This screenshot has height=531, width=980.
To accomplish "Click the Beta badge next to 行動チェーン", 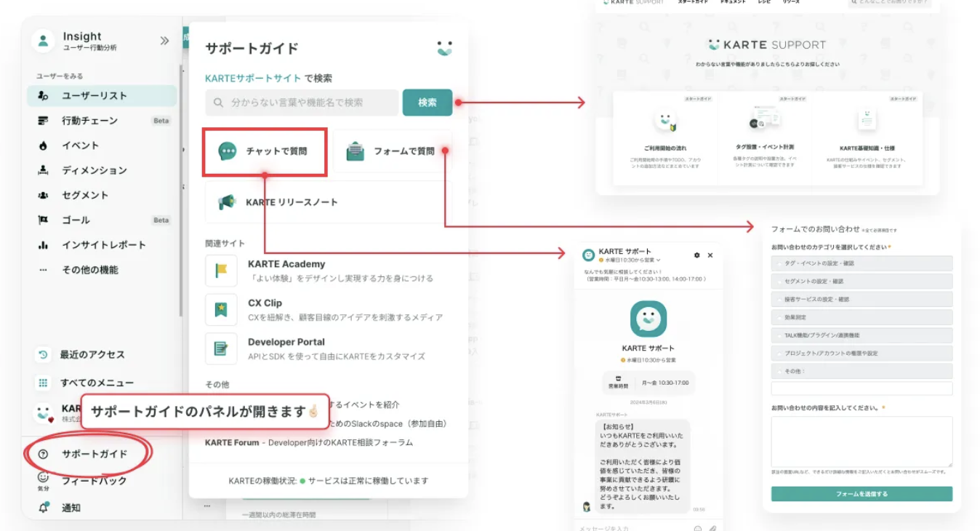I will tap(161, 121).
